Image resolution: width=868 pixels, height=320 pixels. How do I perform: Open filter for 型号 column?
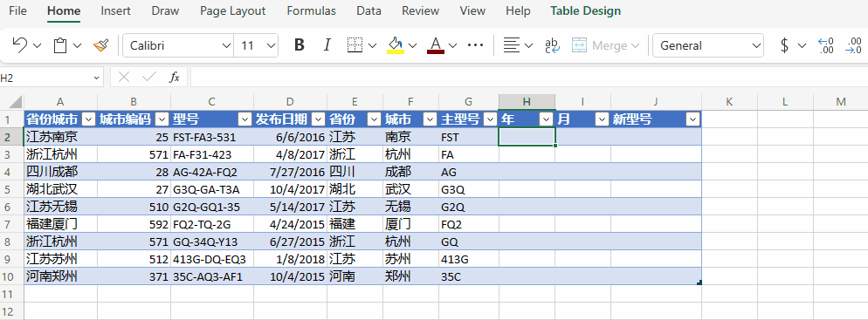click(245, 119)
